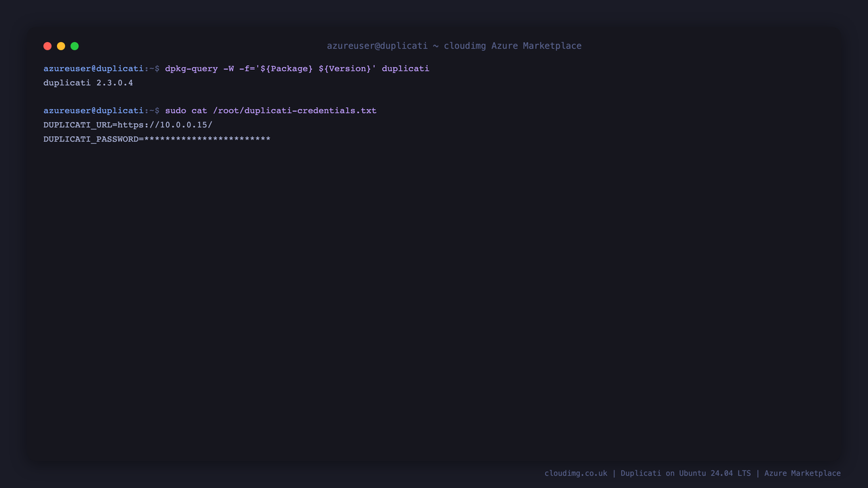Click the masked DUPLICATI_PASSWORD line
The height and width of the screenshot is (488, 868).
coord(157,139)
